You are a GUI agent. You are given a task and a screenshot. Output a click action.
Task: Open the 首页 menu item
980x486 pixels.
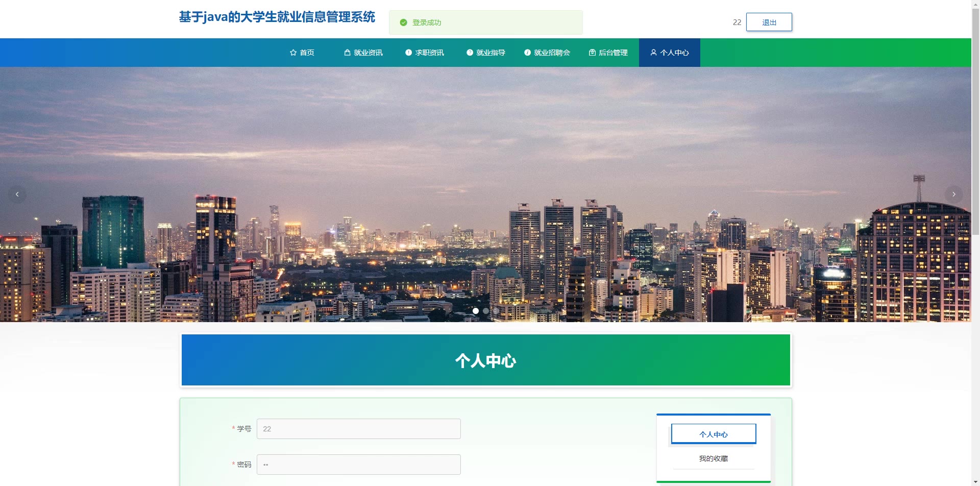tap(302, 53)
